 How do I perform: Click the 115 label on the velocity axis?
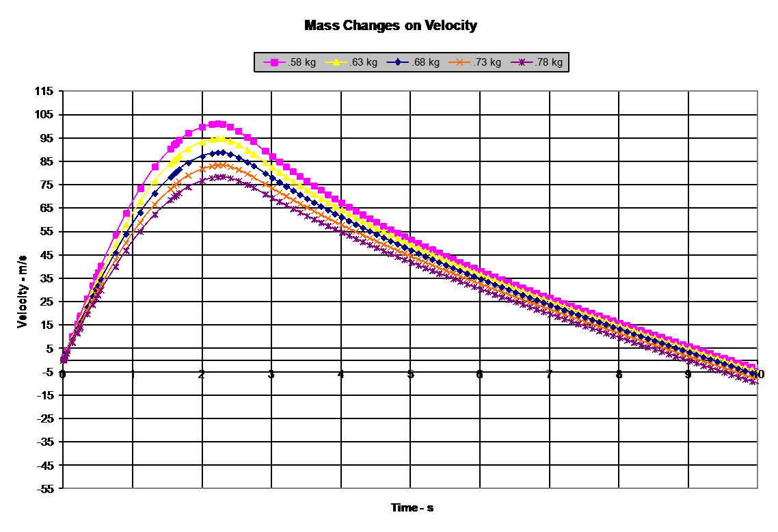(x=43, y=91)
